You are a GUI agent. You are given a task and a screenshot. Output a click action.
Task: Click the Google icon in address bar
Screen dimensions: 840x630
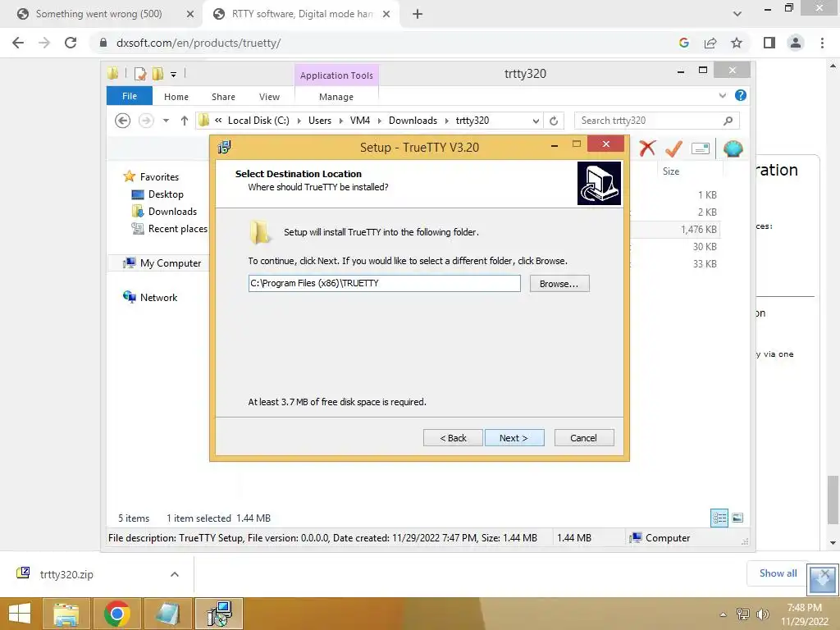click(x=683, y=43)
